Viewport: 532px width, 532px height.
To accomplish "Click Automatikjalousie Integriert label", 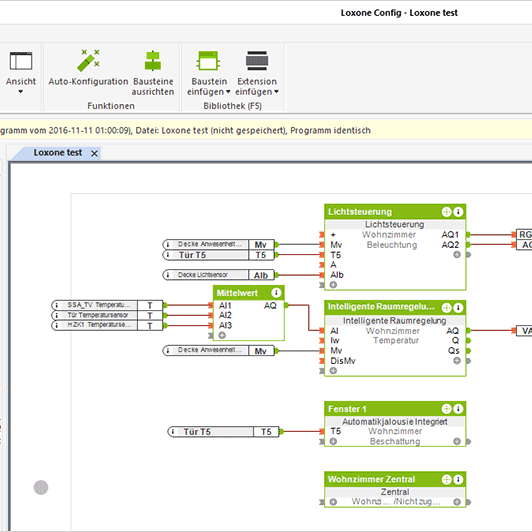I will point(395,421).
